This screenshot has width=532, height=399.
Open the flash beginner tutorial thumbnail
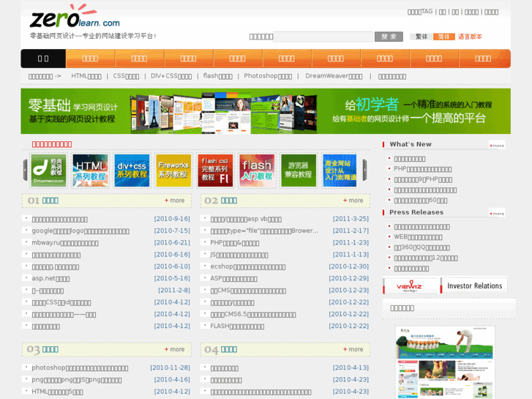click(257, 170)
